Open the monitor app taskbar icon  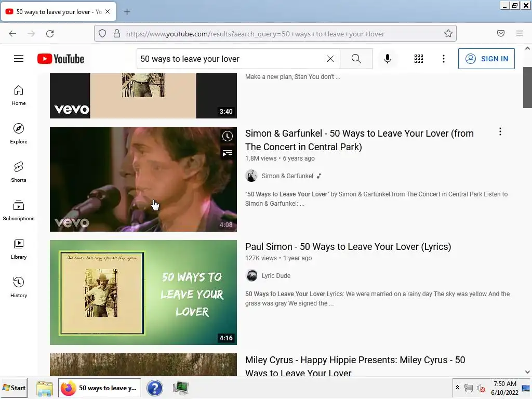[x=180, y=388]
